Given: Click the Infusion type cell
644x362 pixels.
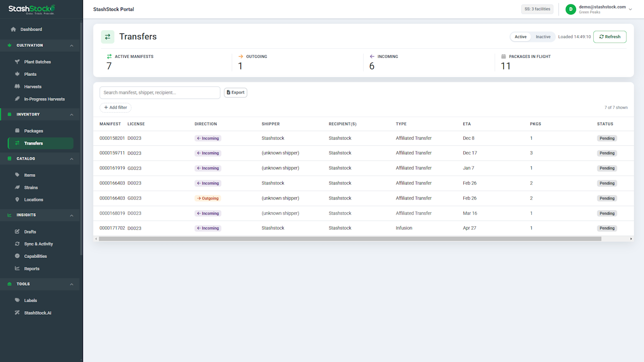Looking at the screenshot, I should tap(404, 228).
